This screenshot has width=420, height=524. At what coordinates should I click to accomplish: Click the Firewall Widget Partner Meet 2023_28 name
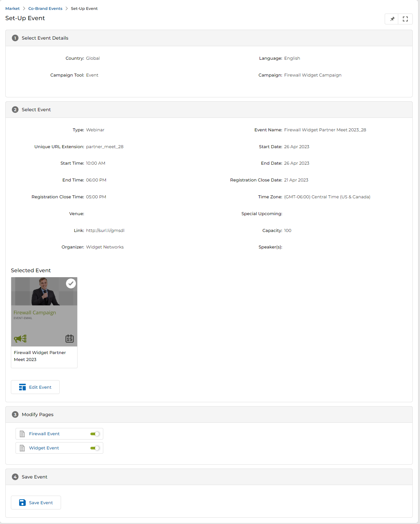pyautogui.click(x=325, y=130)
